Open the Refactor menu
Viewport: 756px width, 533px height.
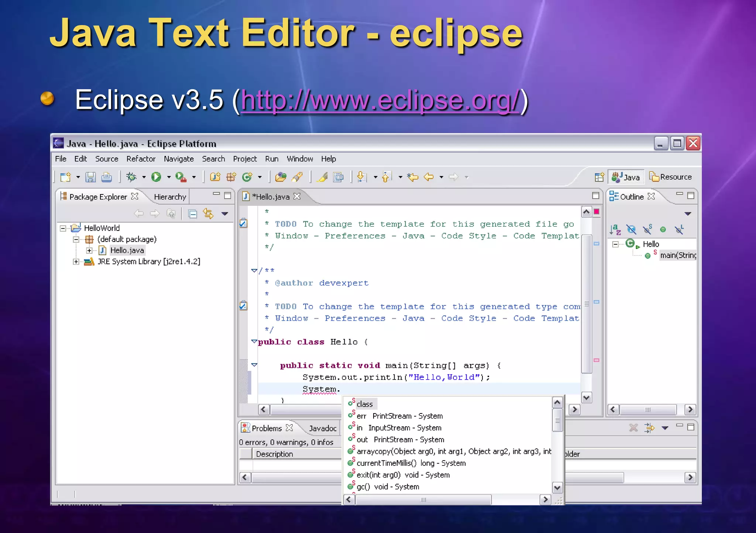pos(141,159)
